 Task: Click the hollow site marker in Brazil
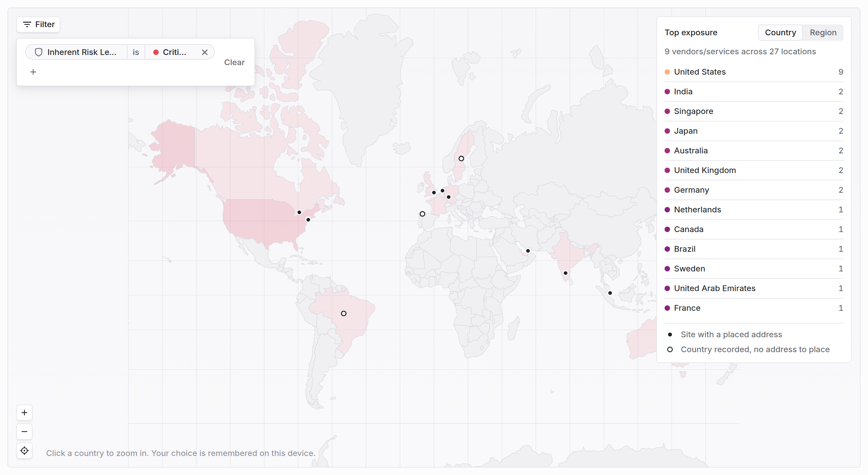coord(343,313)
